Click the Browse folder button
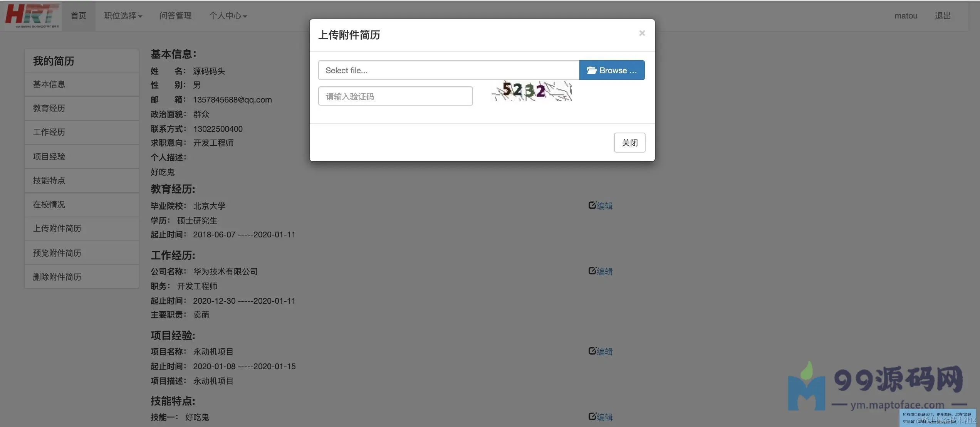Image resolution: width=980 pixels, height=427 pixels. point(611,70)
